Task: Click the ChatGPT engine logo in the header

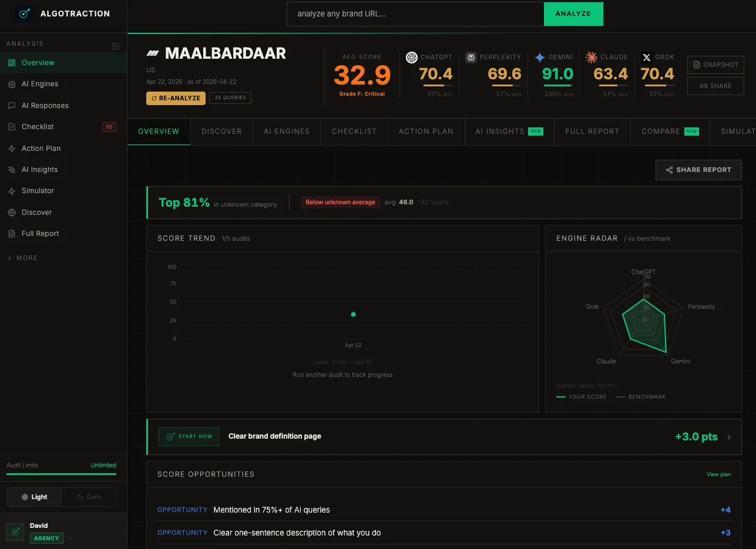Action: tap(412, 58)
